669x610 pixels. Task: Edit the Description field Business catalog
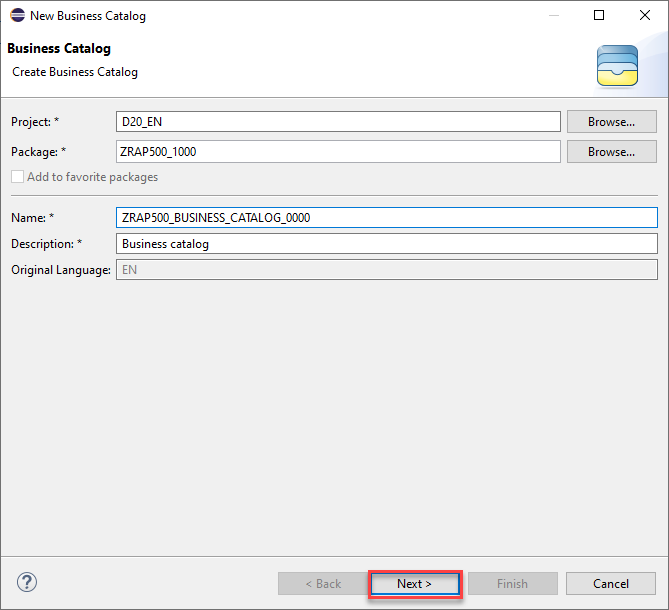click(387, 244)
